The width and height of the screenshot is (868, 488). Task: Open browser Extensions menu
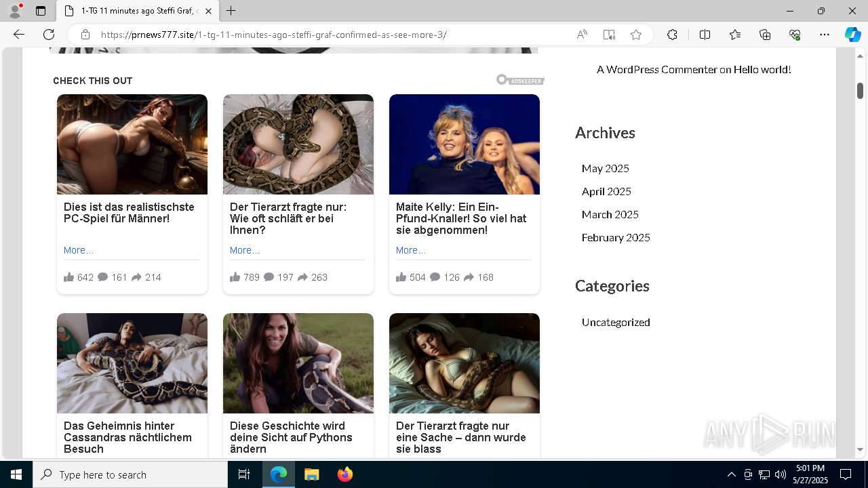click(672, 35)
